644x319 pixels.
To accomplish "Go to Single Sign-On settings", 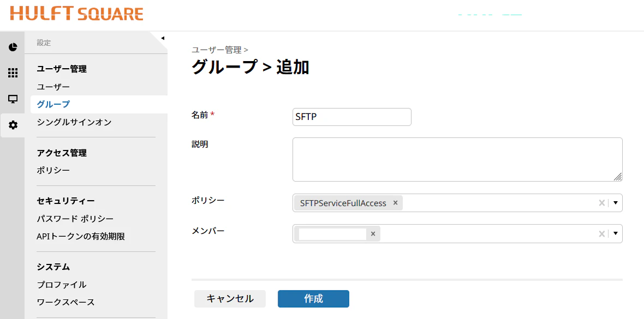I will [74, 122].
